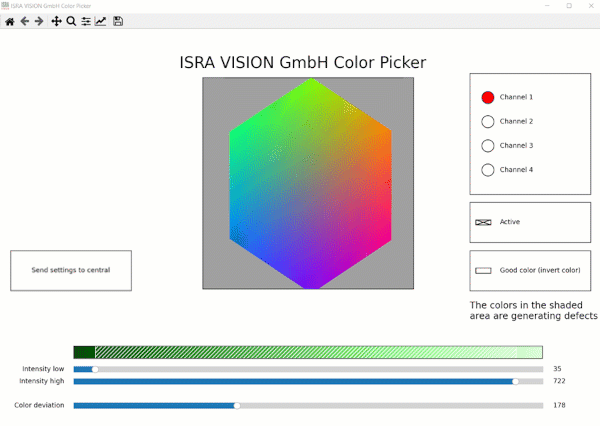
Task: Adjust the Intensity high slider handle
Action: coord(515,381)
